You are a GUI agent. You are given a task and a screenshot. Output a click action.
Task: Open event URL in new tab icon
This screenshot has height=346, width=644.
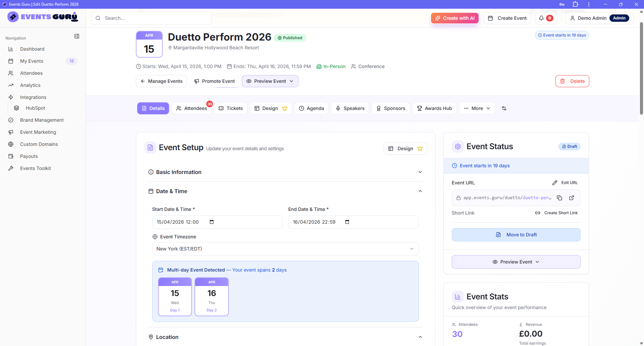tap(572, 198)
